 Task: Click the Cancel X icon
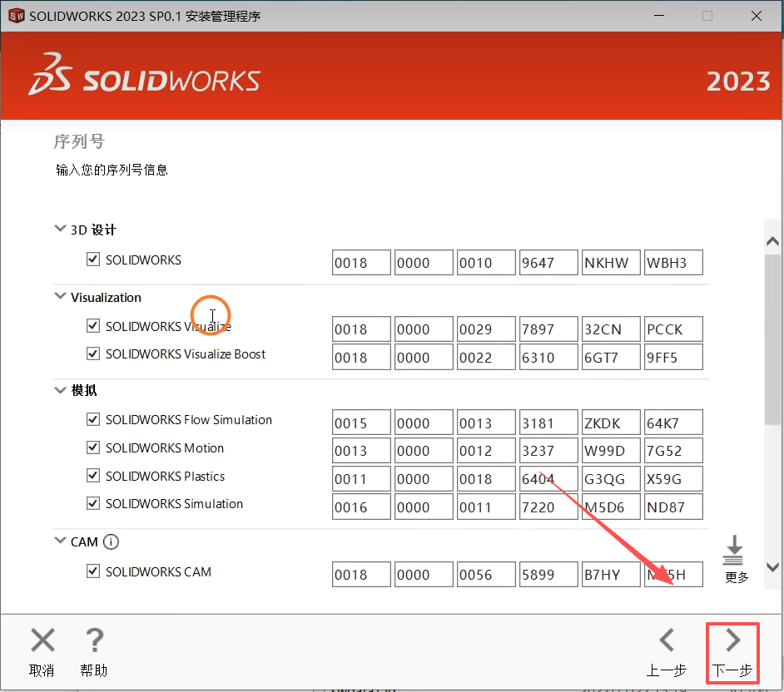click(42, 640)
